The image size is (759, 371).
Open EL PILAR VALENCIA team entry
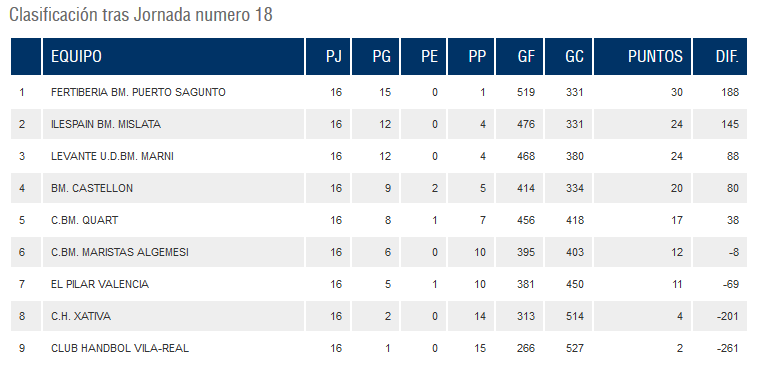(x=100, y=284)
